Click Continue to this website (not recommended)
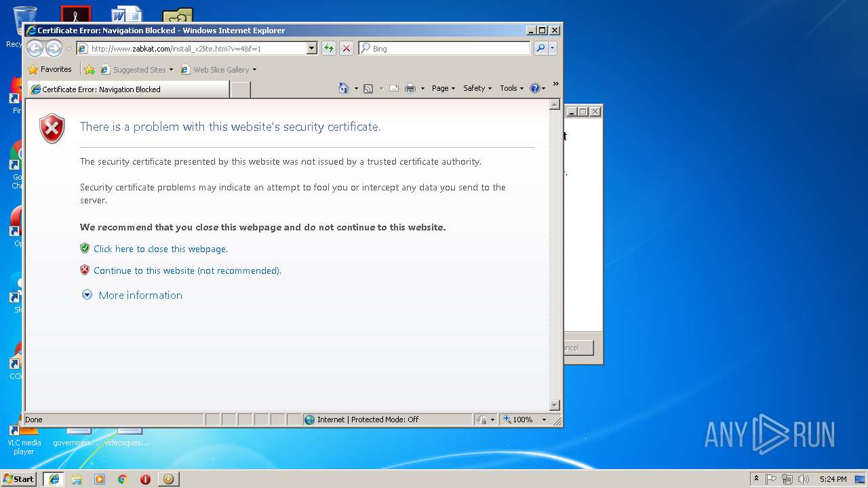Screen dimensions: 868x488 tap(187, 270)
